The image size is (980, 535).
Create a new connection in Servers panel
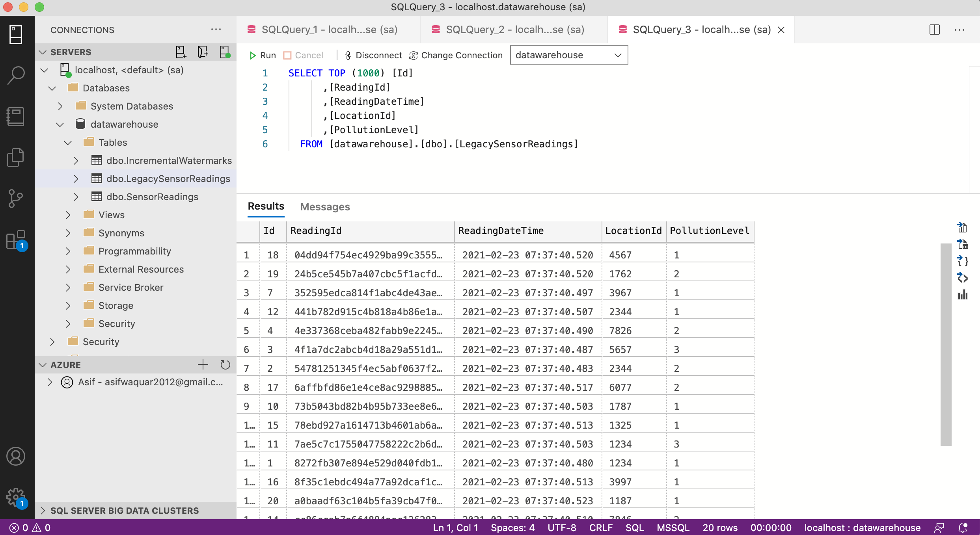pyautogui.click(x=180, y=52)
